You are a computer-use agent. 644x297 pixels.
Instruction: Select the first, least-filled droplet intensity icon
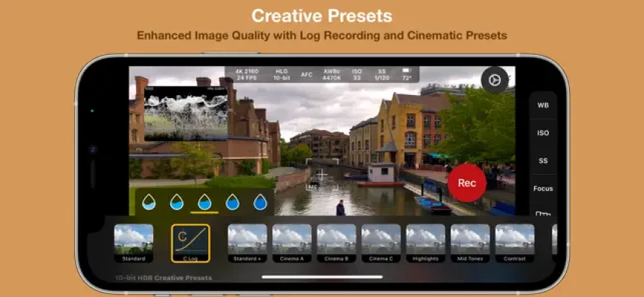149,201
